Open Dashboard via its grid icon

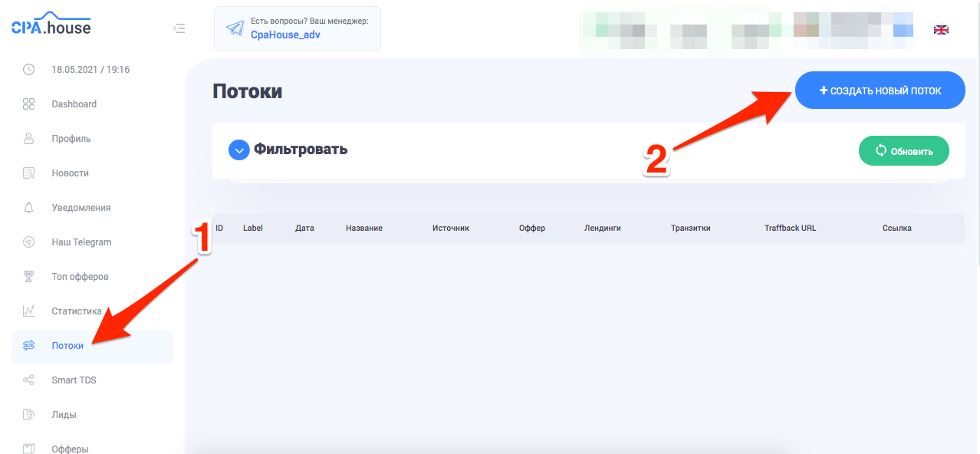[29, 104]
